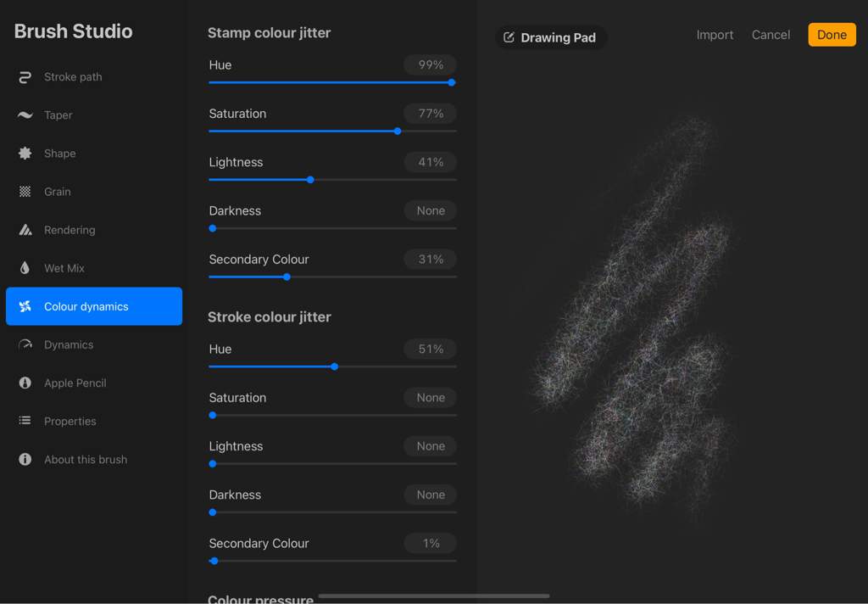Click the horizontal scrollbar at the bottom

point(433,596)
